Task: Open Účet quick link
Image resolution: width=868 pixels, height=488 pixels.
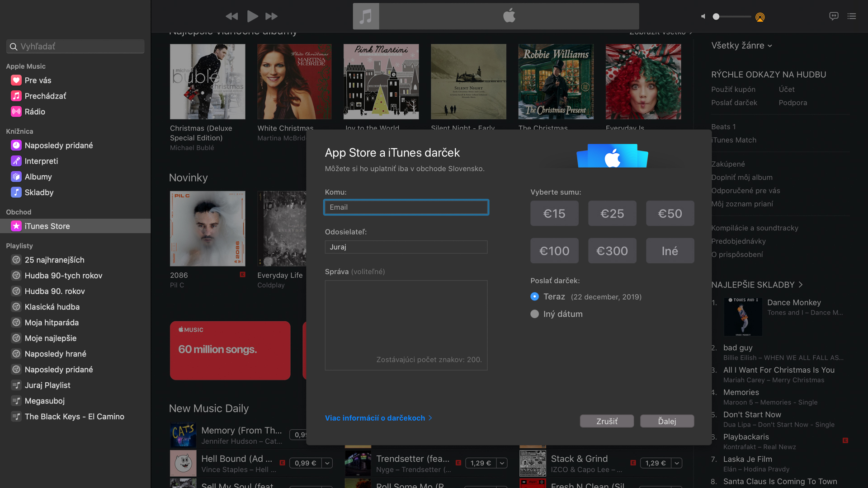Action: 787,89
